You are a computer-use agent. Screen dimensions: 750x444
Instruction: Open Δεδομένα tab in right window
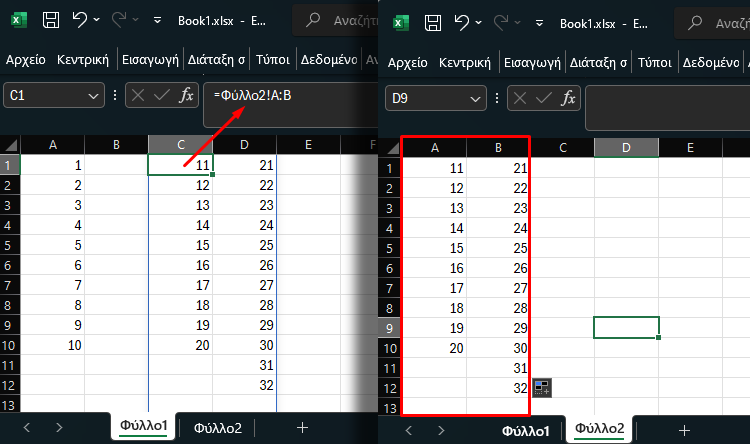pyautogui.click(x=711, y=63)
